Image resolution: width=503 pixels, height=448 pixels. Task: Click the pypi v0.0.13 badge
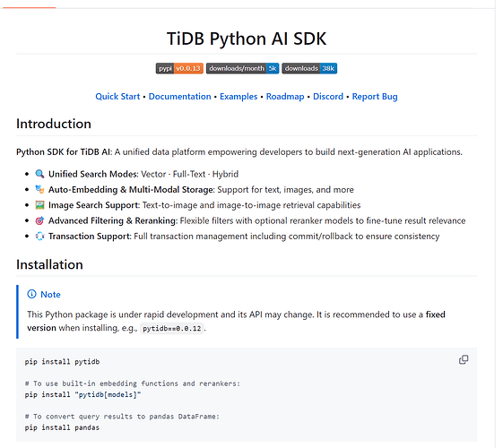pyautogui.click(x=179, y=68)
